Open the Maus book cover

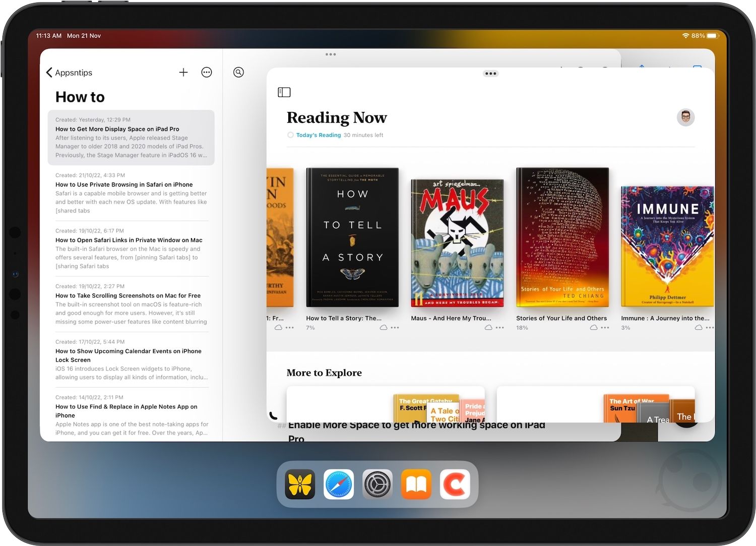[x=457, y=243]
